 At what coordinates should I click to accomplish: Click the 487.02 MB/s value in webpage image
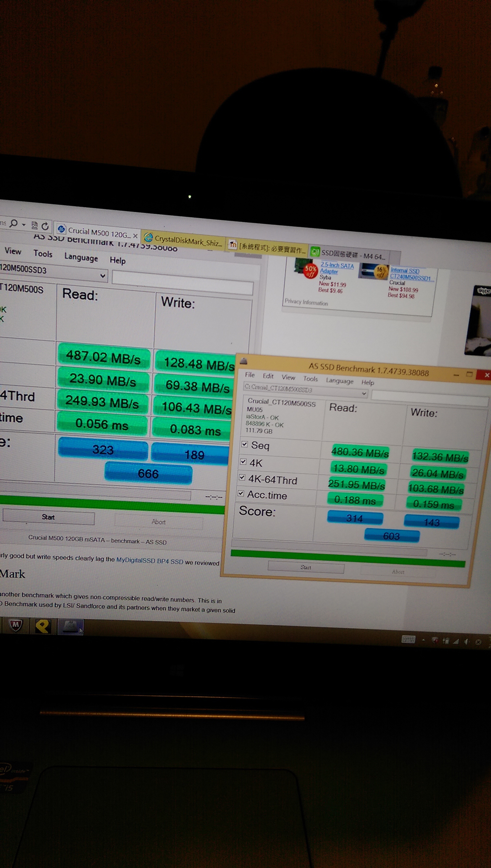(103, 357)
